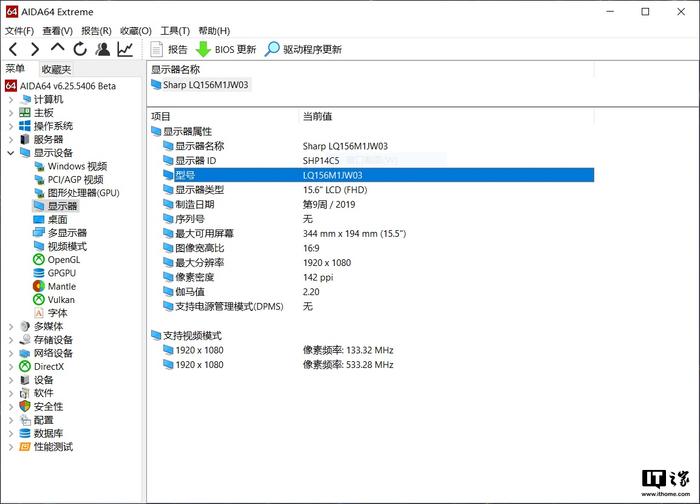The image size is (700, 504).
Task: Open the 文件(F) menu
Action: tap(19, 31)
